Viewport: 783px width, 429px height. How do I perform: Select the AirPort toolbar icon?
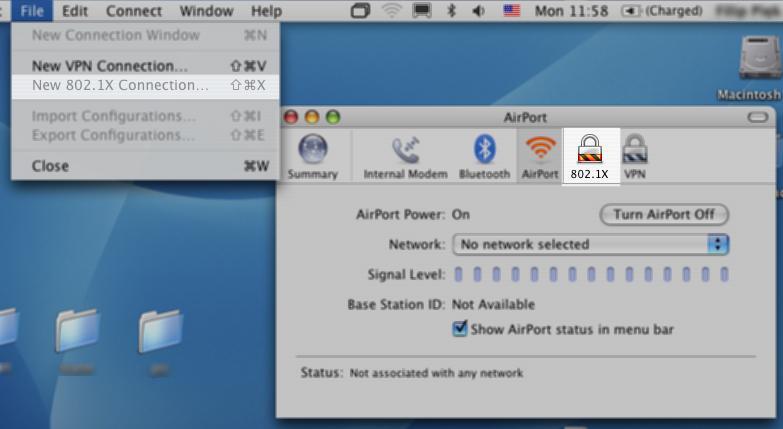(x=539, y=156)
